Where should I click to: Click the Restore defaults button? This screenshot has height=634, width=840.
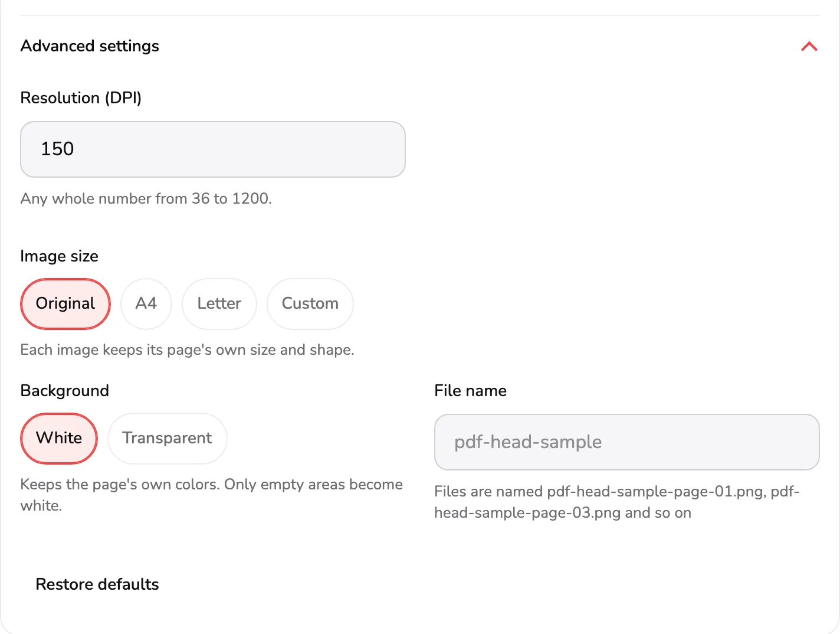tap(97, 584)
